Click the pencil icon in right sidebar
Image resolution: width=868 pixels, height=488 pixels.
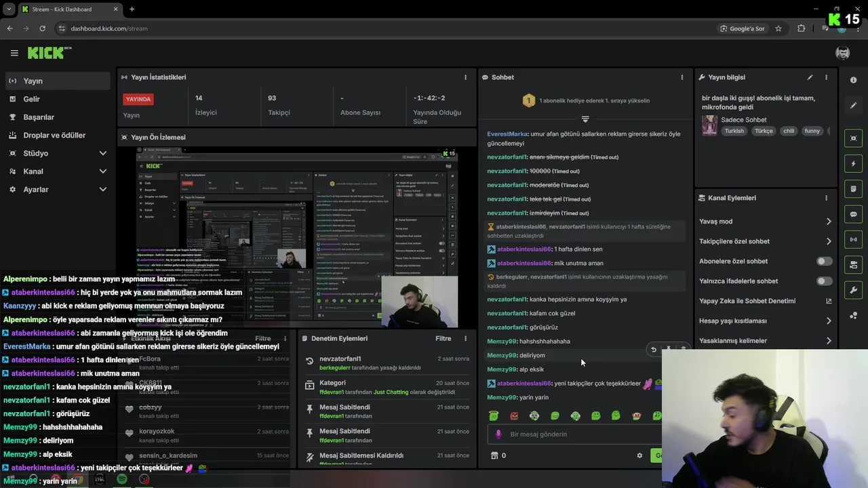point(853,105)
